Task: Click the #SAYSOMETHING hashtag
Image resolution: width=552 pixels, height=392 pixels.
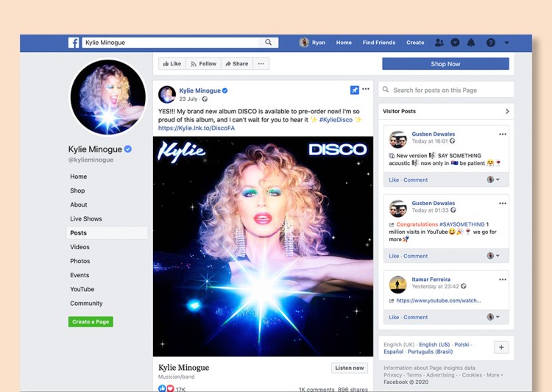Action: 462,224
